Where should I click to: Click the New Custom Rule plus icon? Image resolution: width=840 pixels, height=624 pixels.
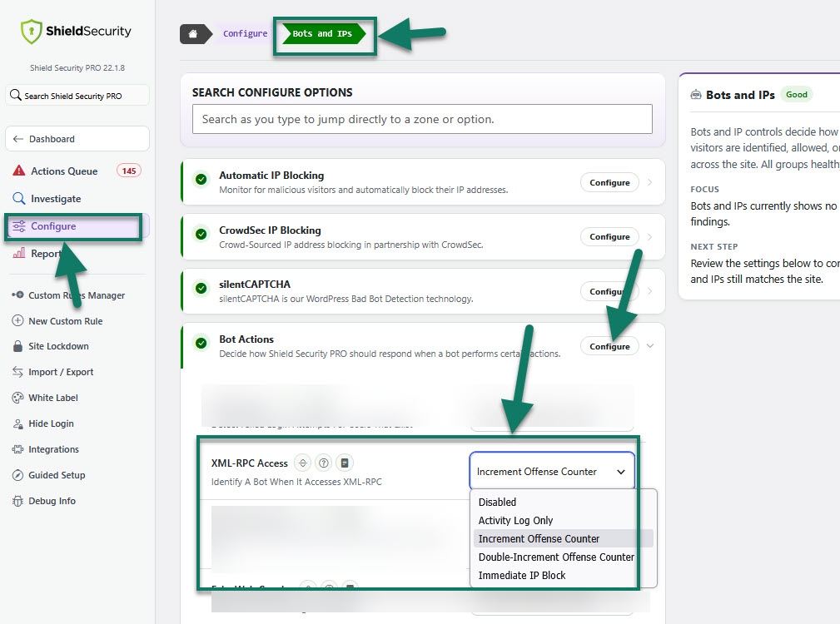point(17,320)
